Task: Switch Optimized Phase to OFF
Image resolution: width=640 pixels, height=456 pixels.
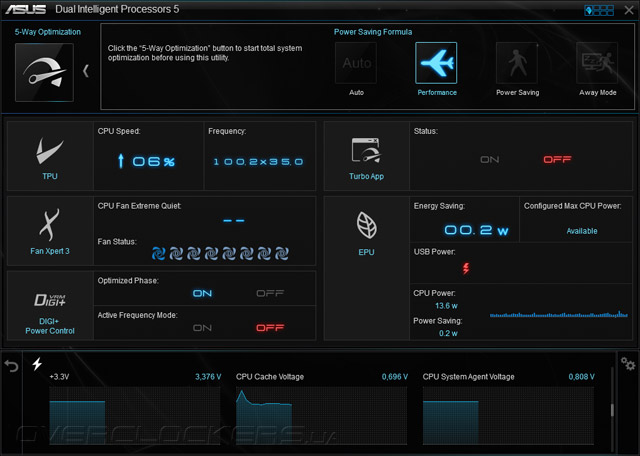Action: point(270,294)
